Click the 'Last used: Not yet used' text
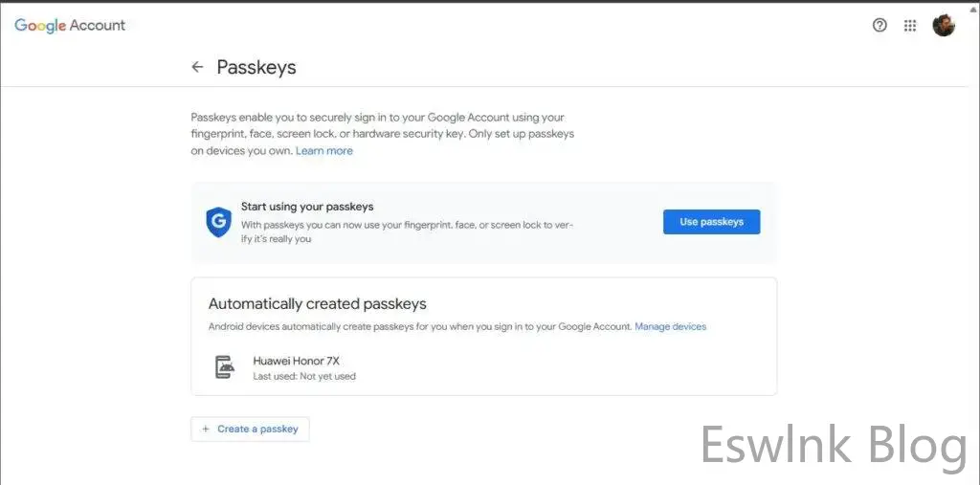Screen dimensions: 980x485 [x=304, y=377]
